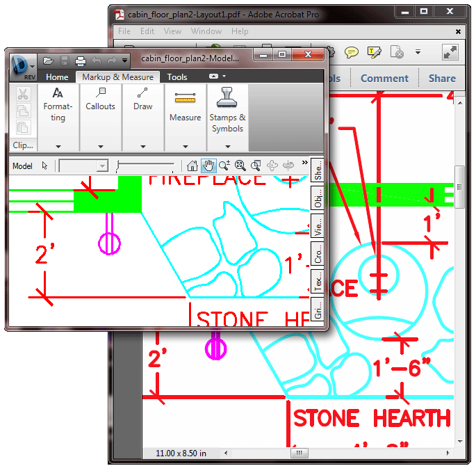This screenshot has height=466, width=476.
Task: Click the slider in the canvas toolbar
Action: pyautogui.click(x=145, y=166)
